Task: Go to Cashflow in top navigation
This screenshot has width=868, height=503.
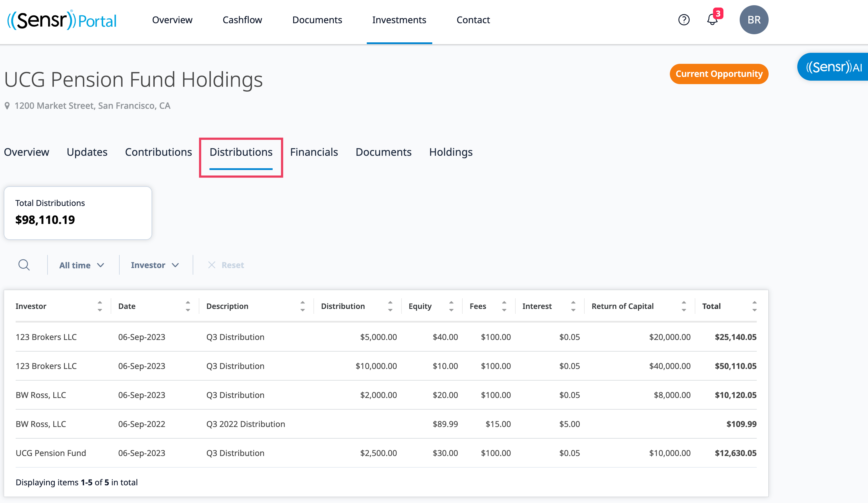Action: 242,20
